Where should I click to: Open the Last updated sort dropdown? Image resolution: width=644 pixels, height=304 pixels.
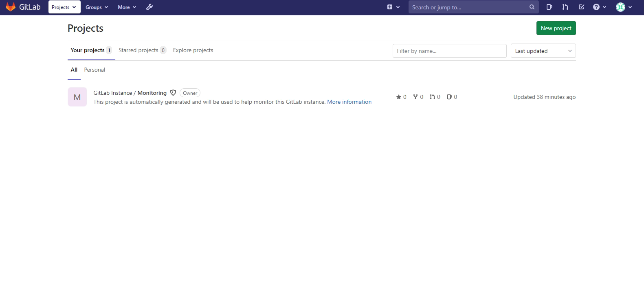tap(543, 51)
